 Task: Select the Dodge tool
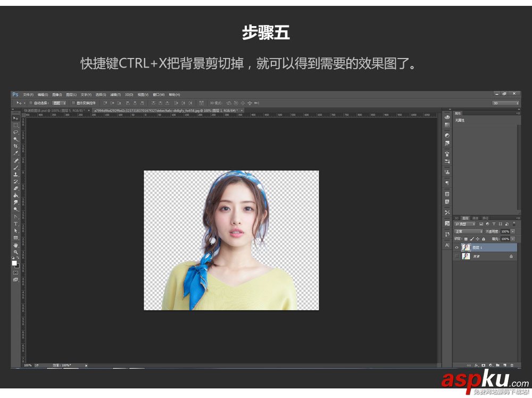(15, 209)
